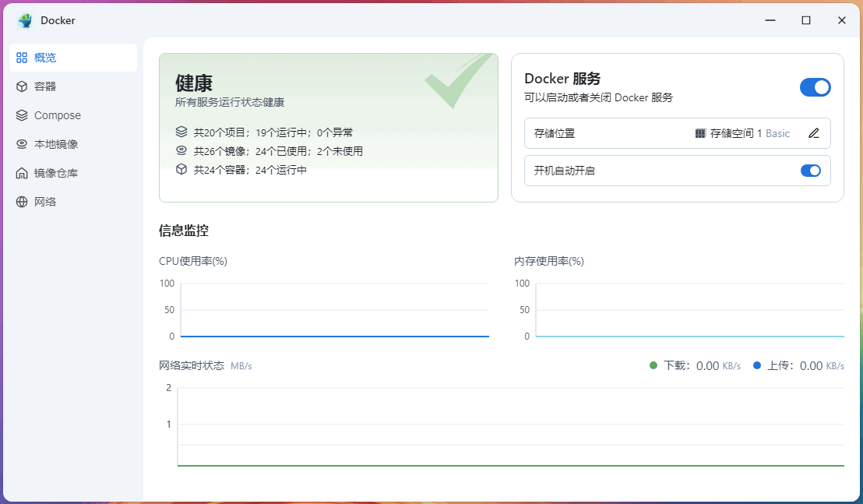863x504 pixels.
Task: Disable the 开机自动开启 toggle
Action: [x=811, y=171]
